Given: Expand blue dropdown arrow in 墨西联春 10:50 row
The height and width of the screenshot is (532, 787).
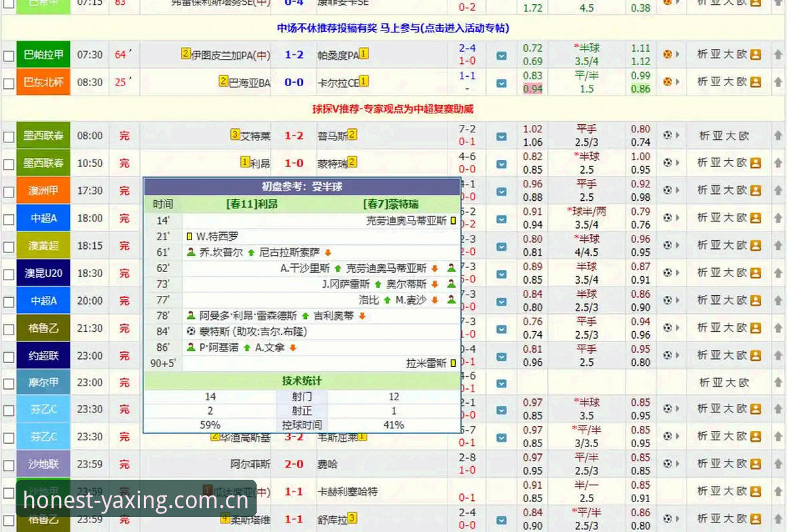Looking at the screenshot, I should (x=501, y=164).
